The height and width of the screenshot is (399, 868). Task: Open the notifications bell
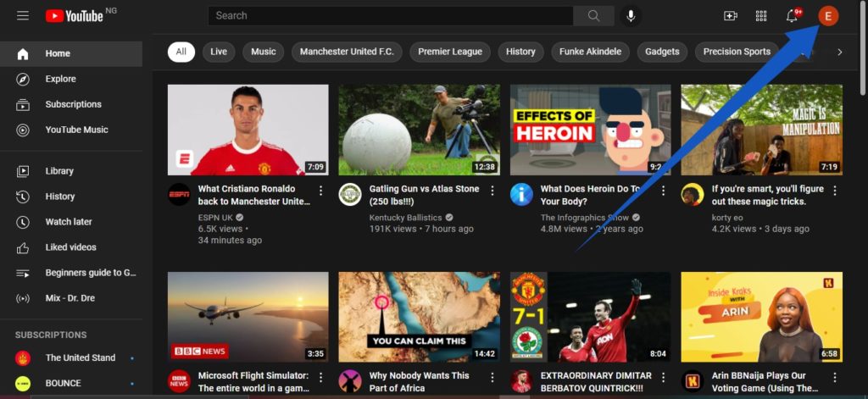[793, 16]
